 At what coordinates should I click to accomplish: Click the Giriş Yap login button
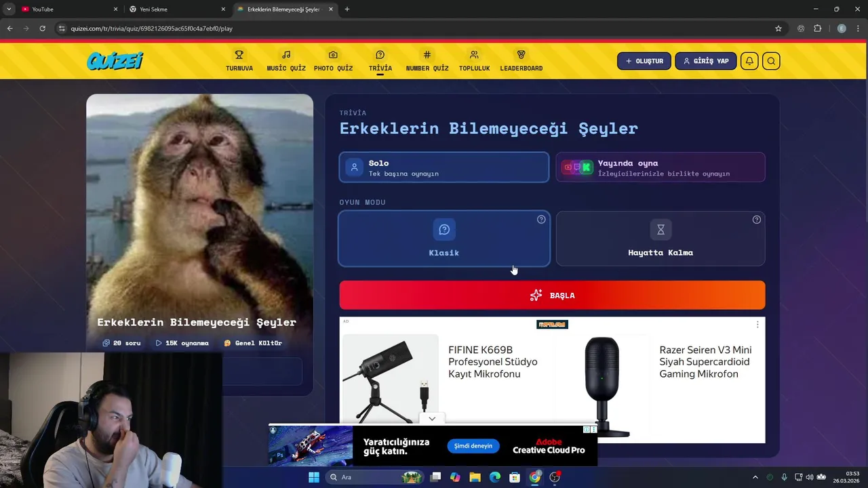[705, 61]
